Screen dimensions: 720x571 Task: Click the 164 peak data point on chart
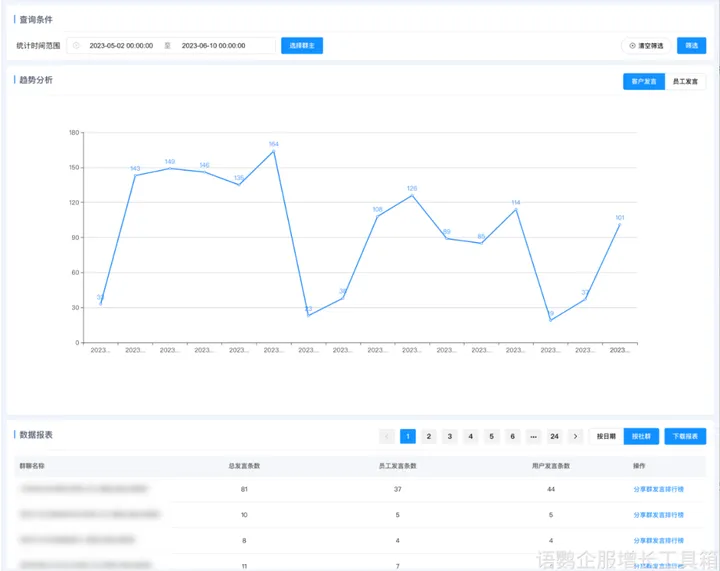pyautogui.click(x=274, y=151)
